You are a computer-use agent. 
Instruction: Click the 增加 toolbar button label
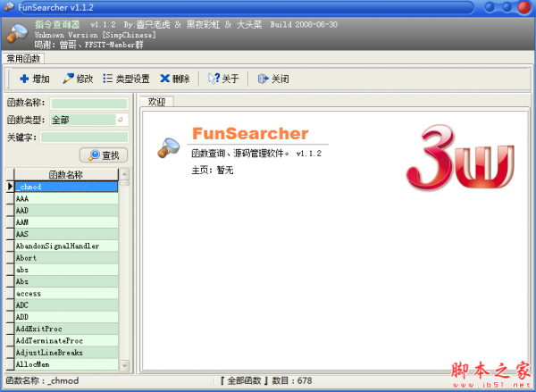pos(41,79)
